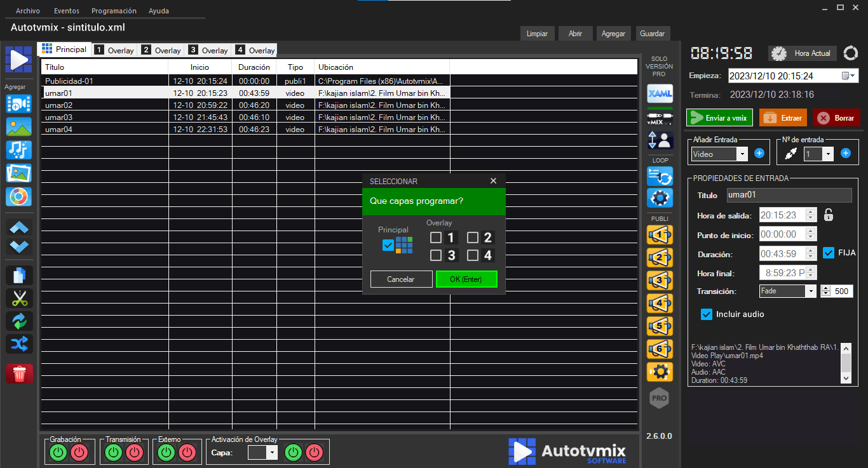This screenshot has width=868, height=468.
Task: Turn on Grabación with green power button
Action: point(58,453)
